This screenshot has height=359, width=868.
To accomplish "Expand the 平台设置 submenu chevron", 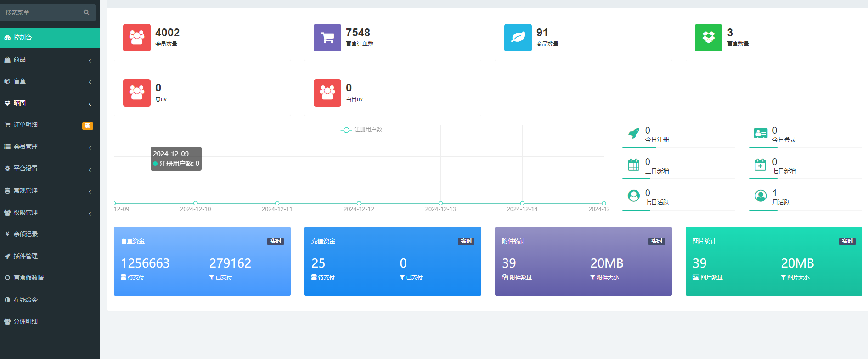I will pos(90,170).
